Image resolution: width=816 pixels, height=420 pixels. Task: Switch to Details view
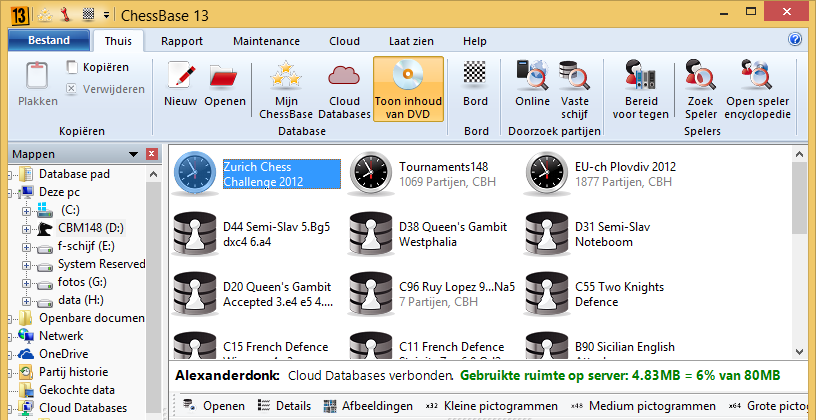[285, 406]
